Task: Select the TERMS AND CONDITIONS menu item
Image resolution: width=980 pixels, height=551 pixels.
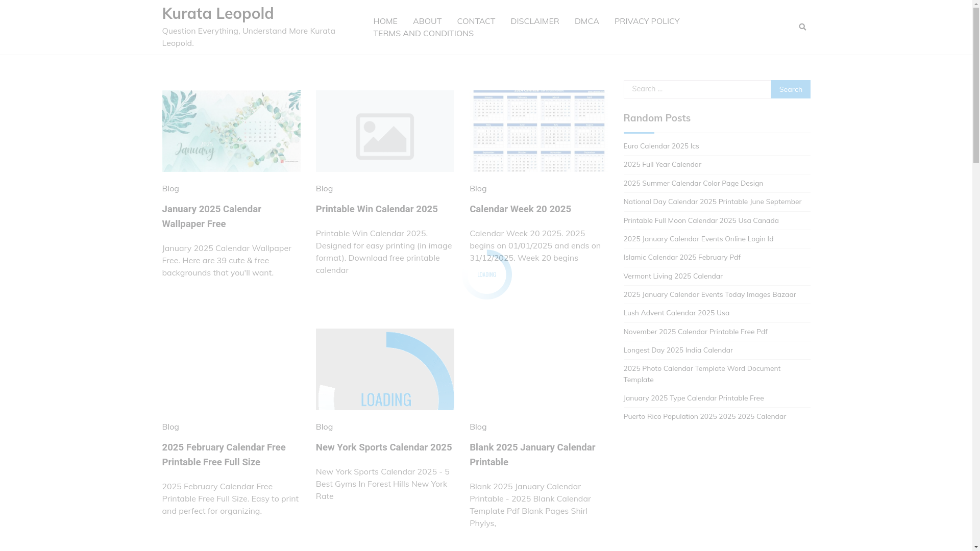Action: pos(423,33)
